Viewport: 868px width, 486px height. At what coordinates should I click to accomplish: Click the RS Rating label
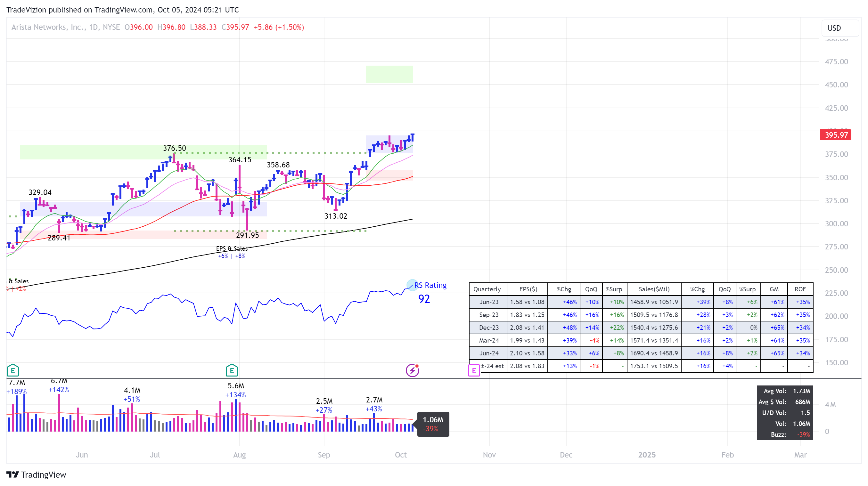(x=430, y=285)
